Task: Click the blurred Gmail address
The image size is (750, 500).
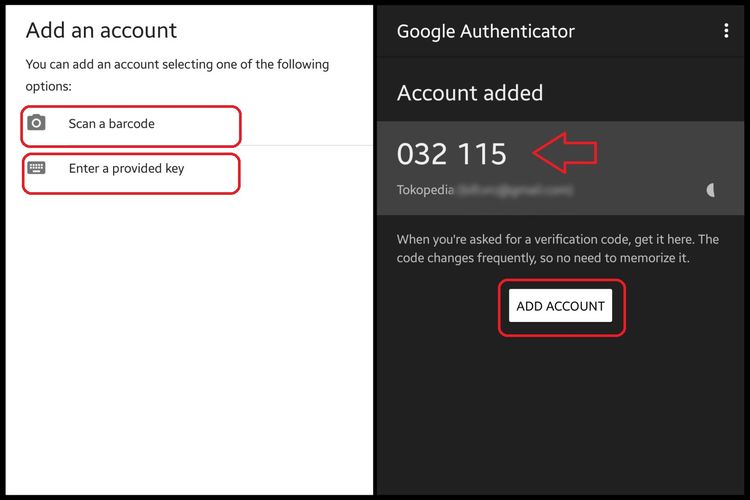Action: coord(515,190)
